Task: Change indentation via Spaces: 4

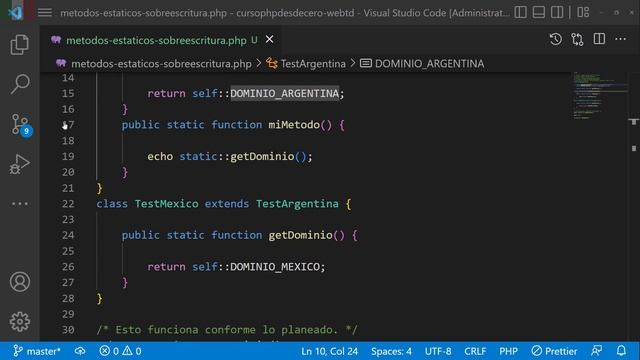Action: (x=391, y=351)
